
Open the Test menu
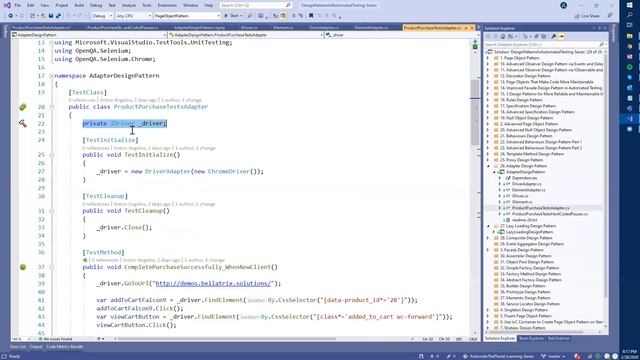pos(112,5)
